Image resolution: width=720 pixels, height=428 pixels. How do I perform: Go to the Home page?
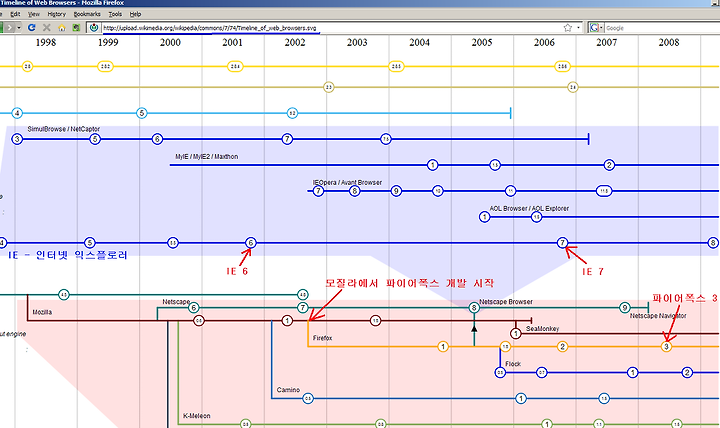coord(62,28)
